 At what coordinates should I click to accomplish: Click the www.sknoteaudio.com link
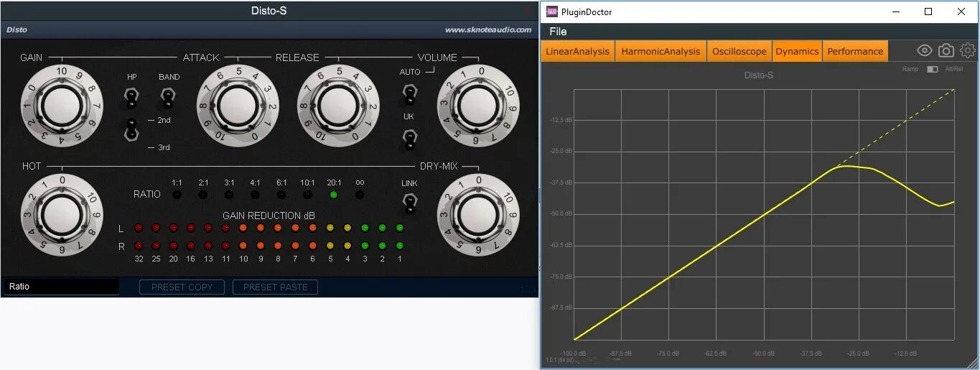(488, 30)
